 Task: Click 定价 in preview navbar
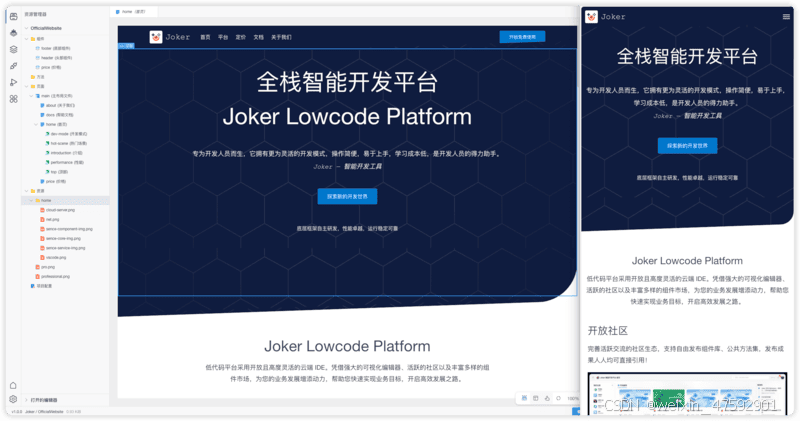point(241,37)
